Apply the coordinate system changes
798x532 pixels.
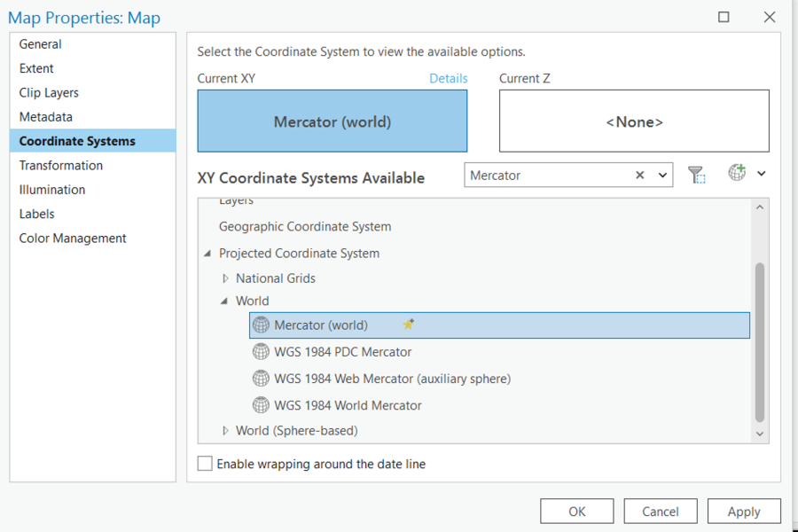click(744, 511)
